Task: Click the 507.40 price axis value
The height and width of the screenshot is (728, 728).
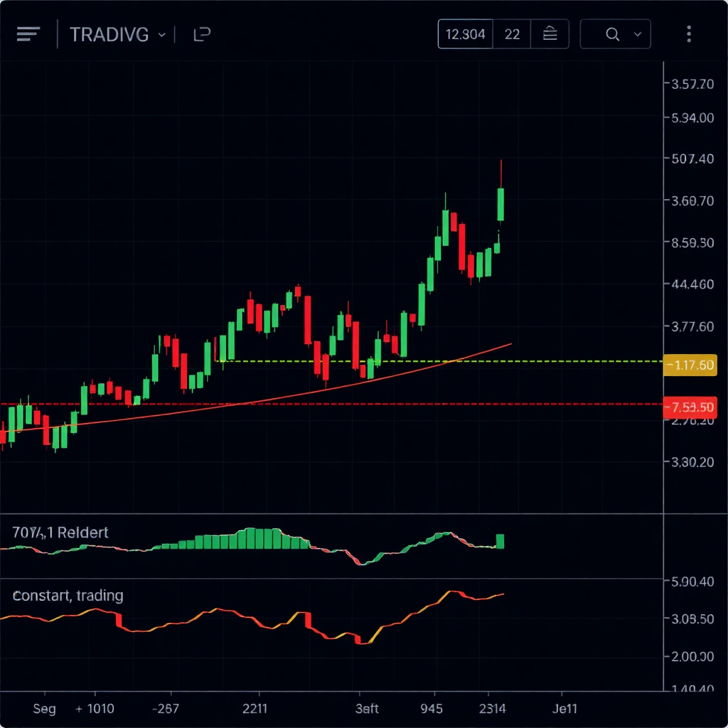Action: (x=692, y=159)
